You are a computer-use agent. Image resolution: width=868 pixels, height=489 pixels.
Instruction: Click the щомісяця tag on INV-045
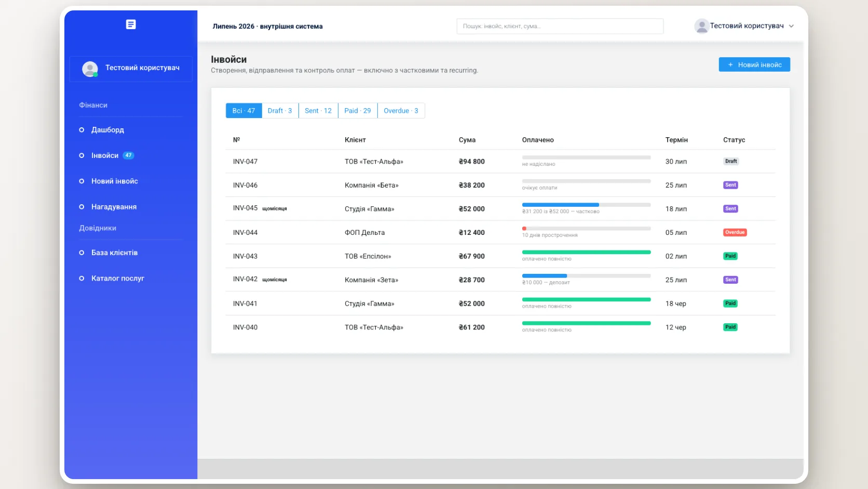coord(275,209)
